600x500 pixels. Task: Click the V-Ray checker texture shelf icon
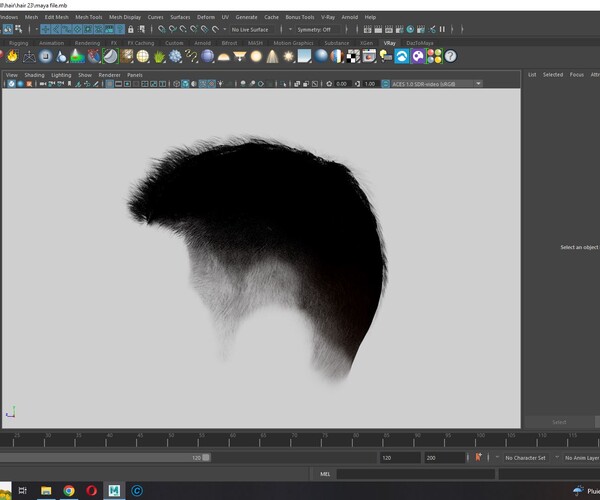tap(353, 57)
